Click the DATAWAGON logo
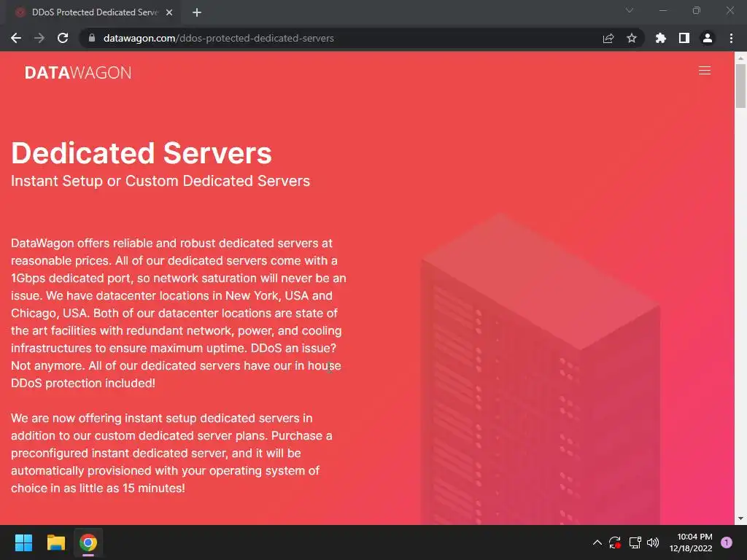Image resolution: width=747 pixels, height=560 pixels. coord(77,72)
